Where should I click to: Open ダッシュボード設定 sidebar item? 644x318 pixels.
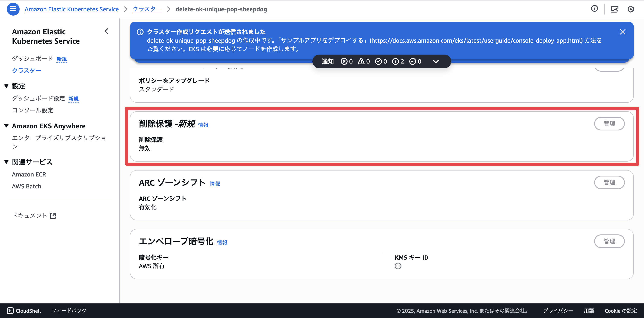tap(39, 98)
